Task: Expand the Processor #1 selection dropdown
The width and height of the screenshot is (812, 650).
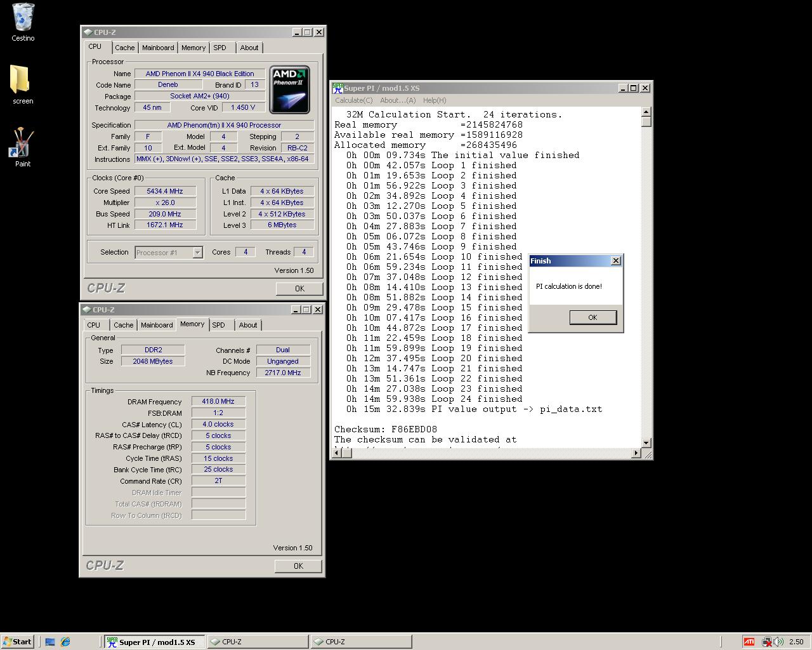Action: [x=197, y=253]
